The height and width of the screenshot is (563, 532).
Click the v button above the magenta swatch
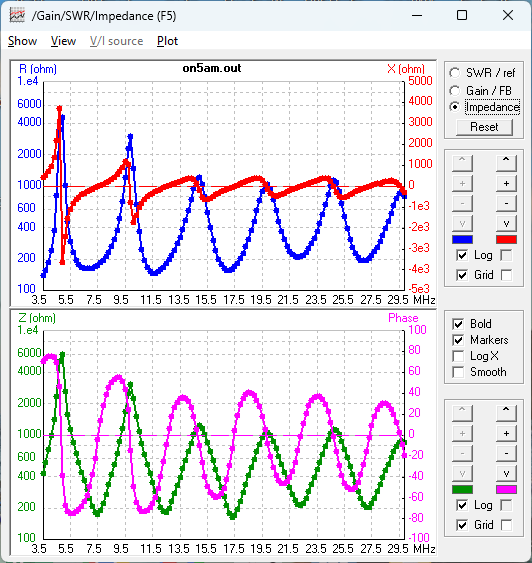[x=506, y=473]
